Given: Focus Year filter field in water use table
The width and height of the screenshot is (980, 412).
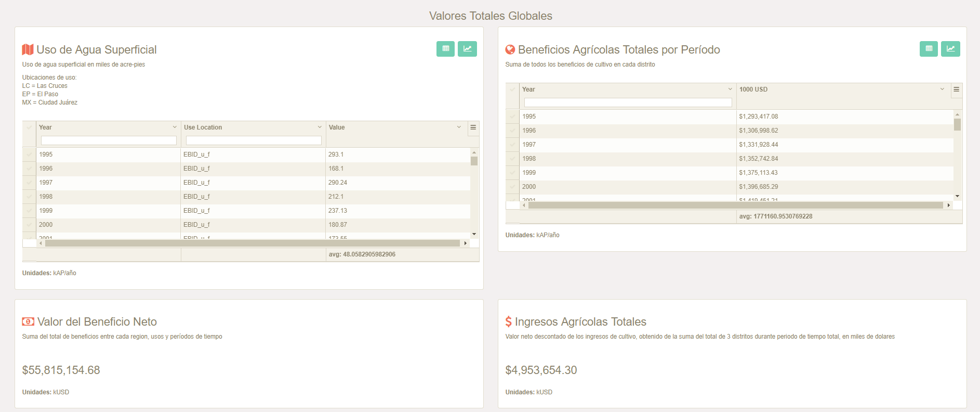Looking at the screenshot, I should coord(109,140).
